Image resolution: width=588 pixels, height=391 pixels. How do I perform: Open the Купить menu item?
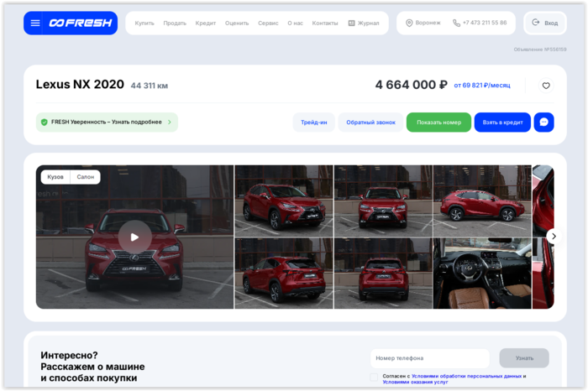(x=144, y=23)
